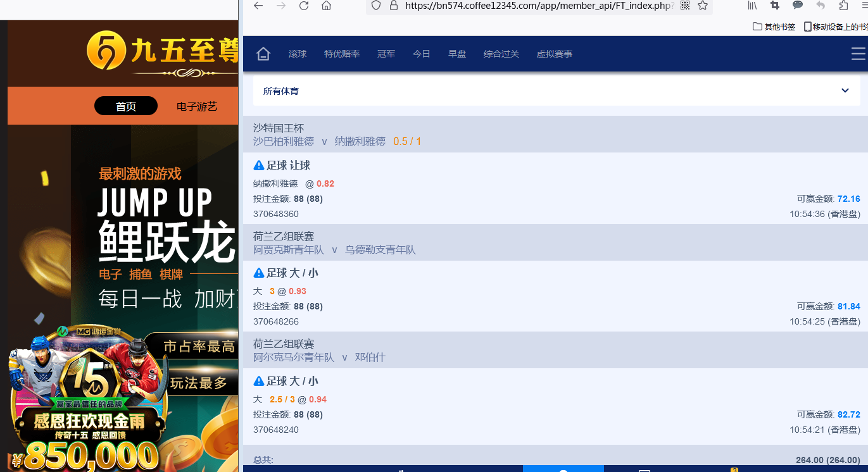Open the 滚球 menu item
Image resolution: width=868 pixels, height=472 pixels.
click(x=298, y=54)
